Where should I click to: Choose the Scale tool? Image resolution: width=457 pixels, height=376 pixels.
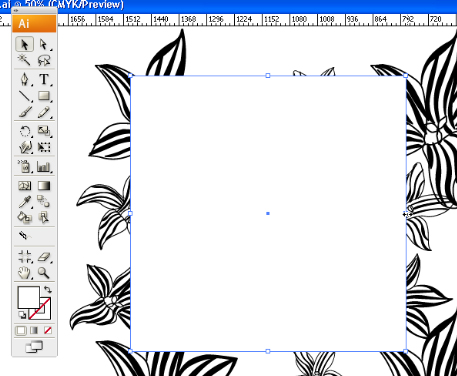click(x=44, y=131)
